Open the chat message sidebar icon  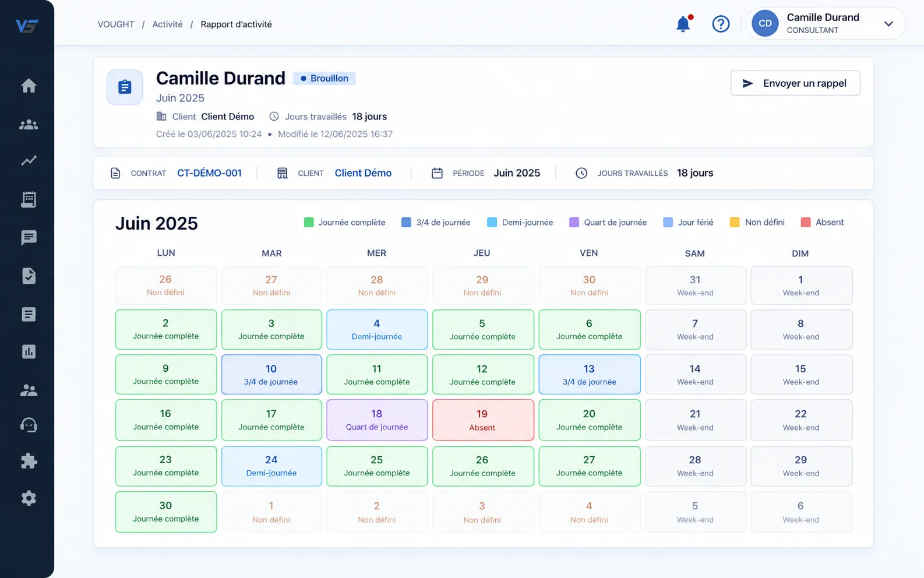coord(29,237)
